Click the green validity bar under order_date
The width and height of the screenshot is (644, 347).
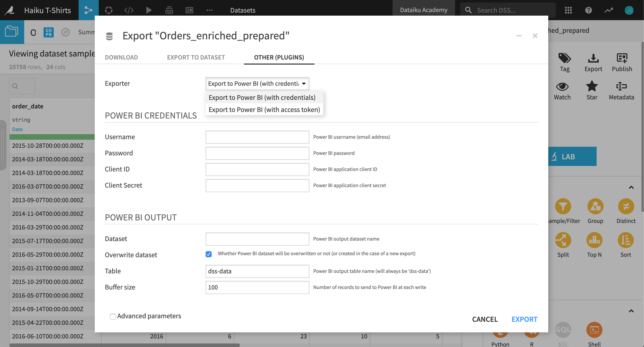tap(52, 137)
